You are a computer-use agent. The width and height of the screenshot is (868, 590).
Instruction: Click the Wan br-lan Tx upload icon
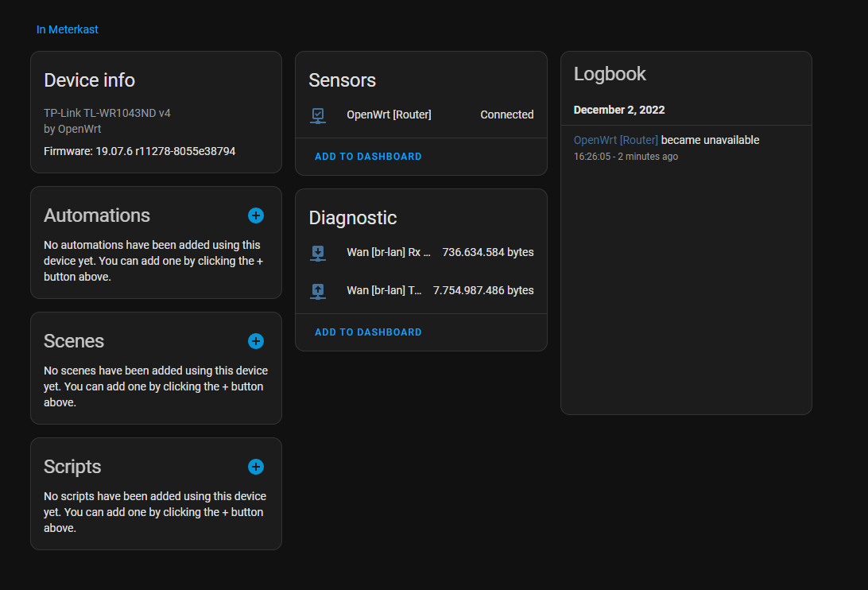coord(318,291)
